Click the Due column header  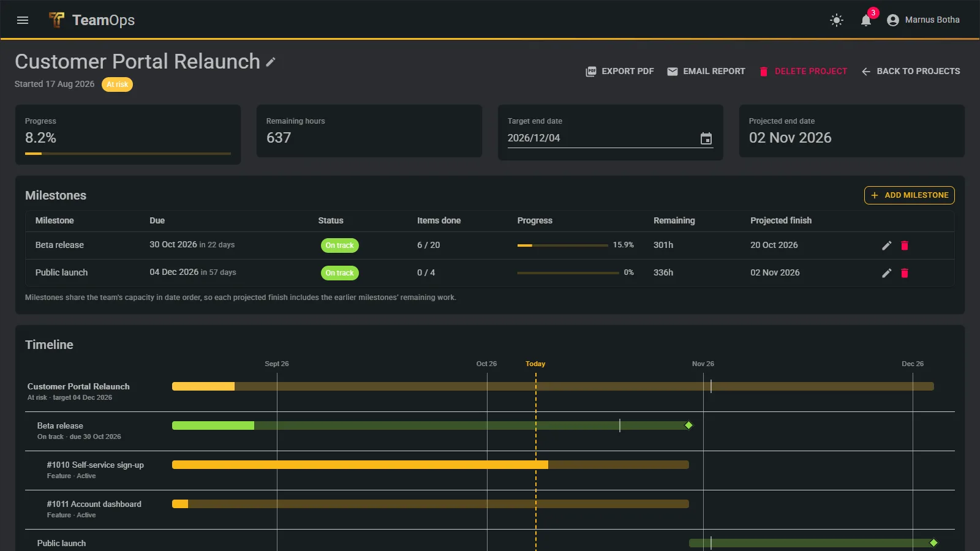[x=157, y=221]
